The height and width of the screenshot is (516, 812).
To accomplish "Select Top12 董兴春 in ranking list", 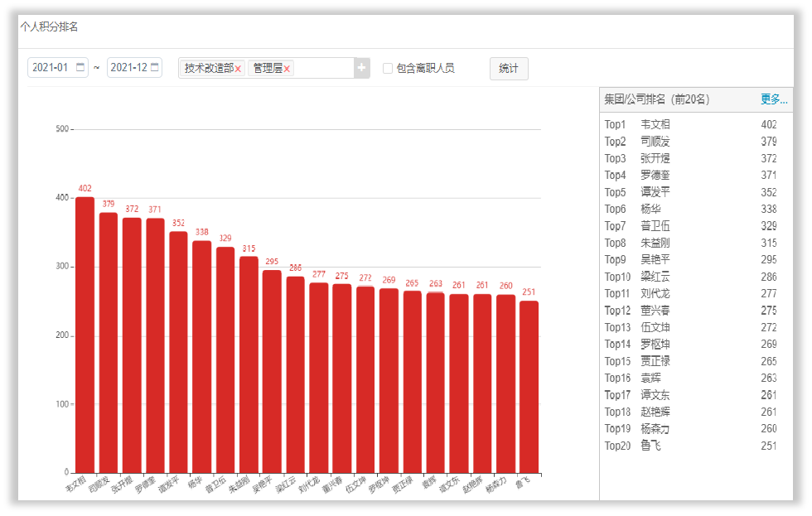I will pyautogui.click(x=691, y=311).
